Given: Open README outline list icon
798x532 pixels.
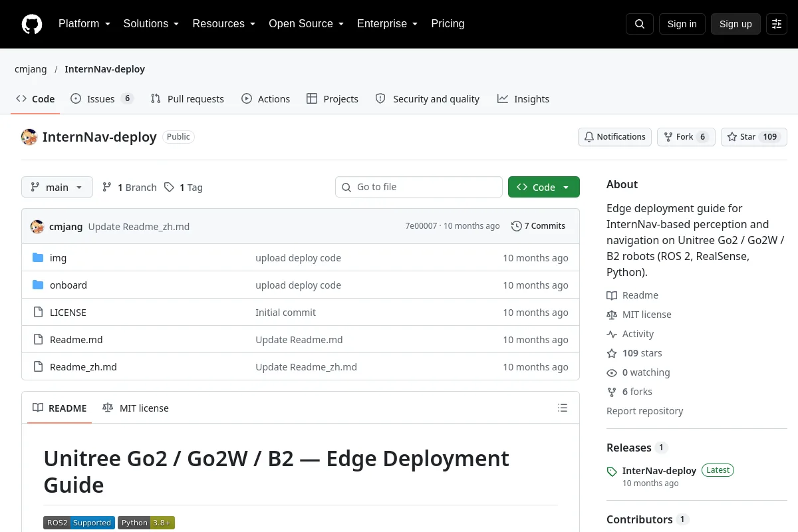Looking at the screenshot, I should 563,408.
